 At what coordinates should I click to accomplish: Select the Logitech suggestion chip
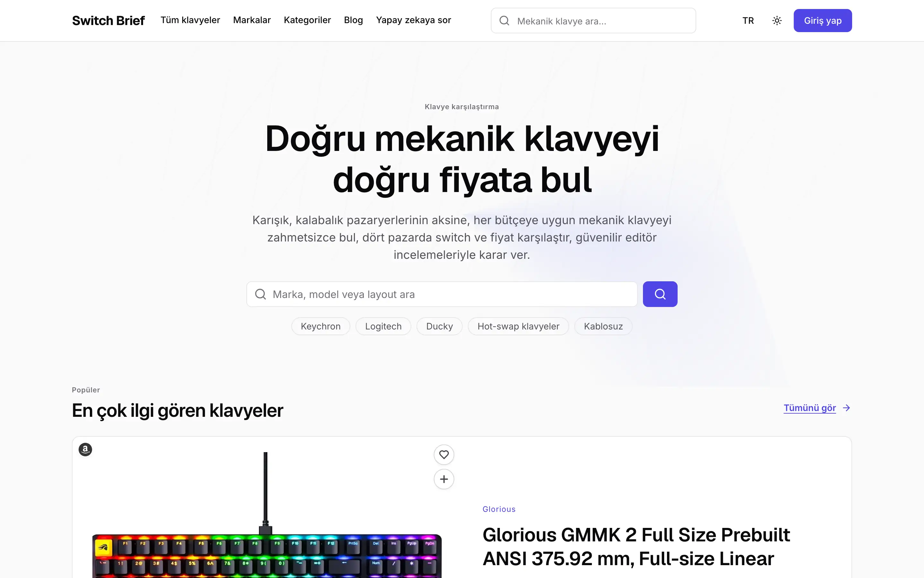(x=383, y=326)
